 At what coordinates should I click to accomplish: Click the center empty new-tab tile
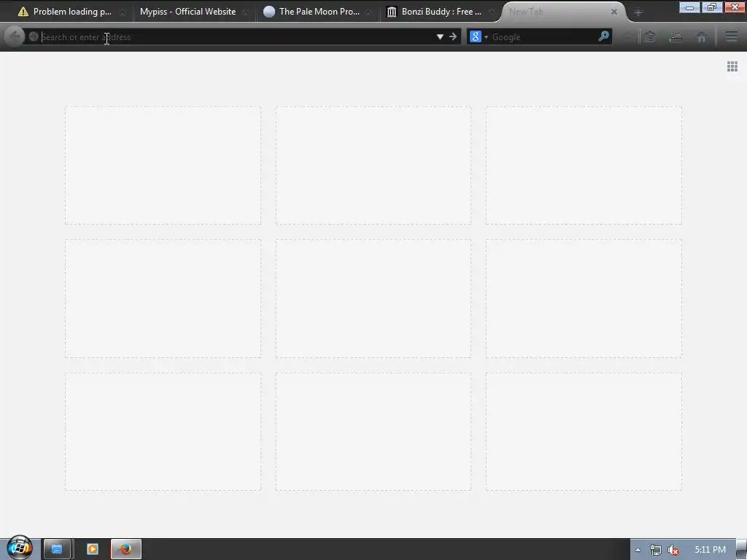tap(373, 298)
